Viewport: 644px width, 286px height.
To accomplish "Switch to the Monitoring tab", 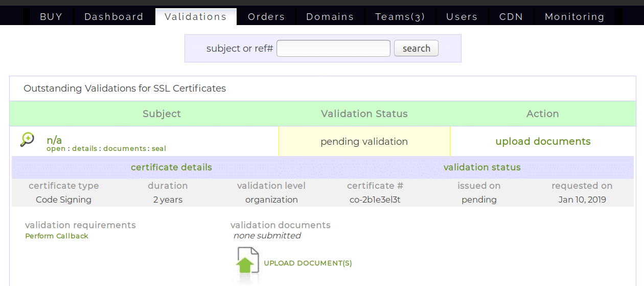I will [x=574, y=17].
